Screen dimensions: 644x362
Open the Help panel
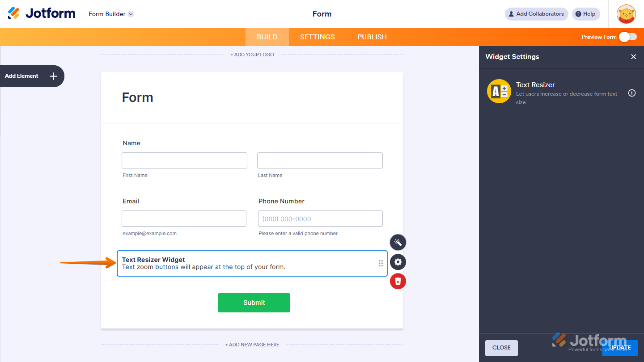coord(586,14)
